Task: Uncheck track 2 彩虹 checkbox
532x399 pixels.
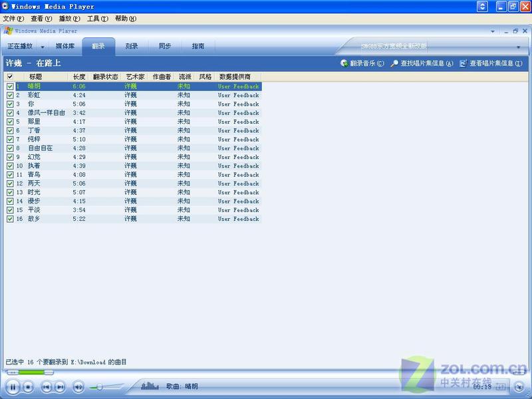Action: [x=10, y=95]
